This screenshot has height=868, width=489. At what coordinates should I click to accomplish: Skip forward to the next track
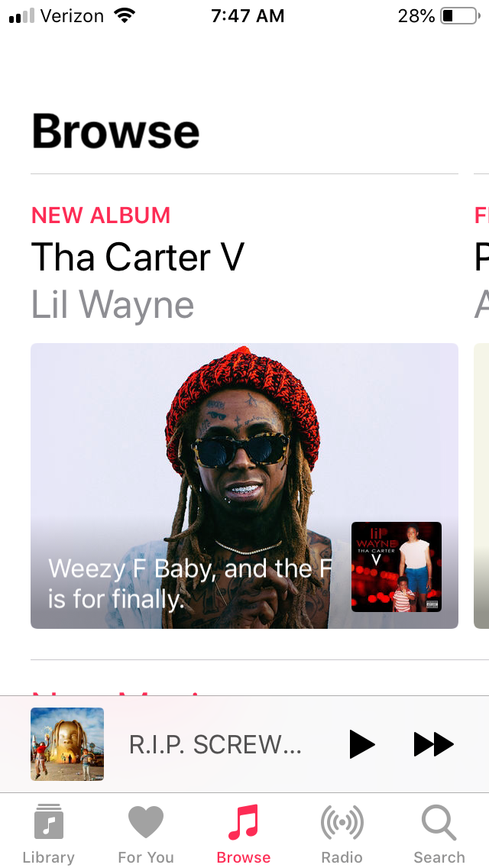pos(434,744)
